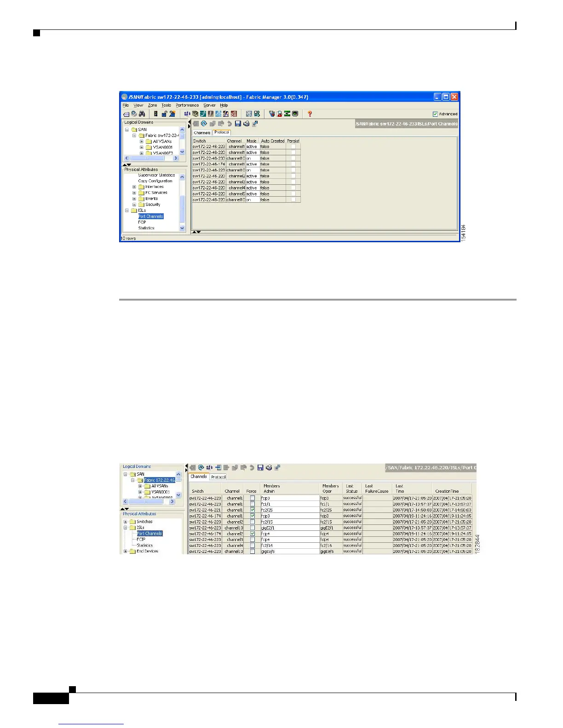The height and width of the screenshot is (728, 563).
Task: Click the red question mark Help icon
Action: tap(310, 114)
